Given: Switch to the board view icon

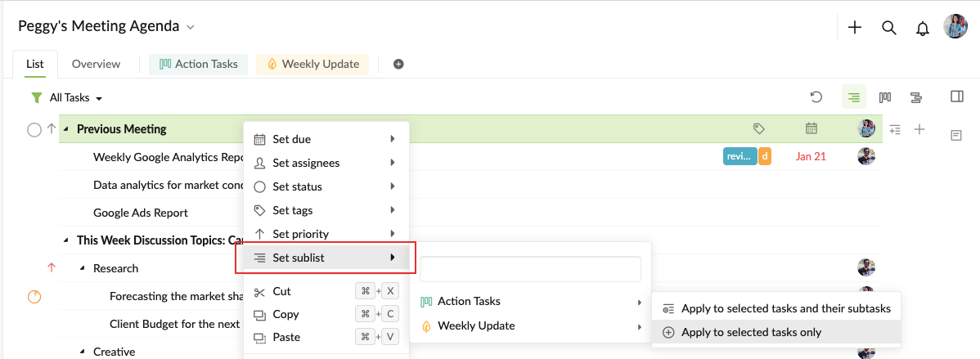Looking at the screenshot, I should point(885,96).
